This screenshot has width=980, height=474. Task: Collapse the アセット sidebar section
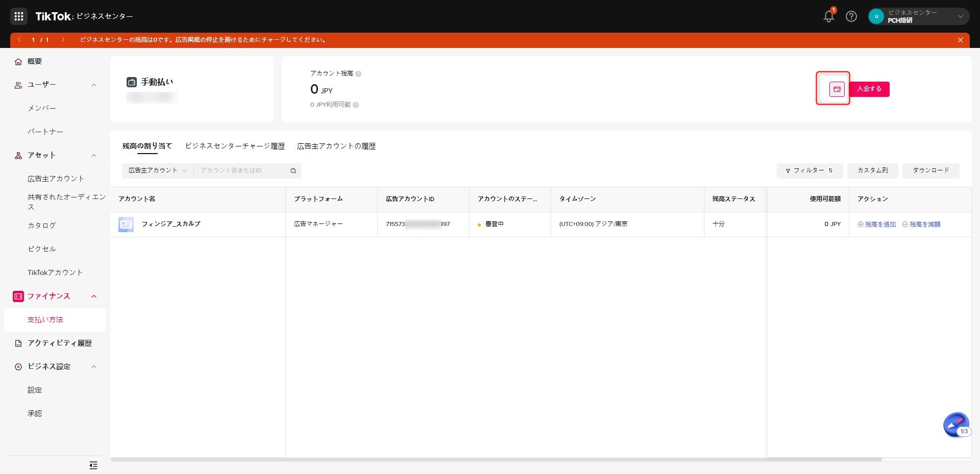pos(94,156)
